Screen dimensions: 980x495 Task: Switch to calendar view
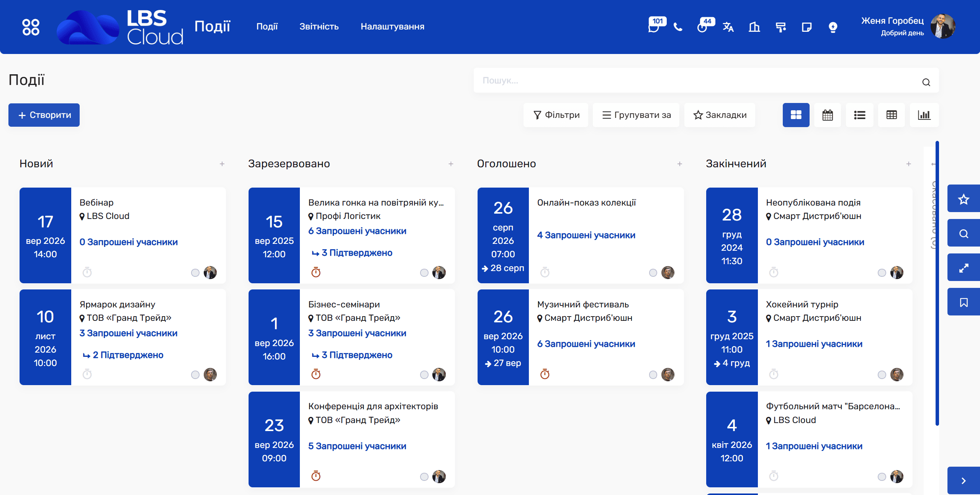828,115
